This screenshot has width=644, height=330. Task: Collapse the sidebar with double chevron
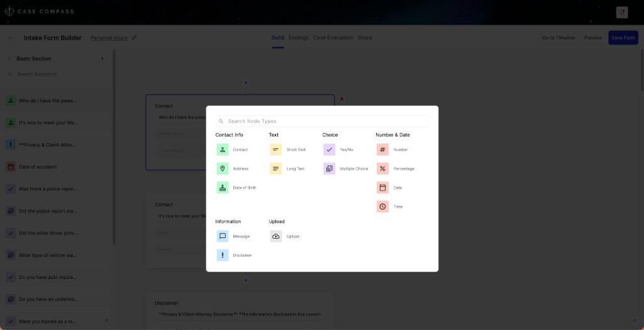click(106, 321)
